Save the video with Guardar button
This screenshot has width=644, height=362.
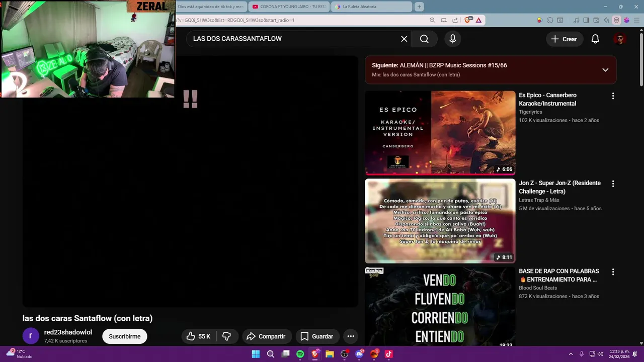point(316,336)
